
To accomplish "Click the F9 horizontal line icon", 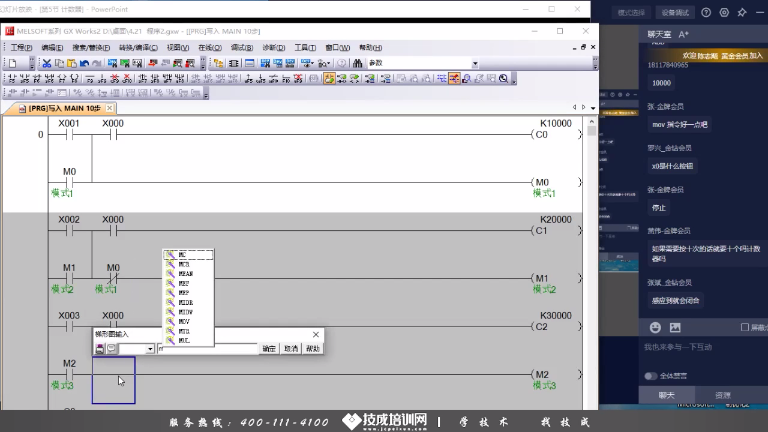I will point(90,78).
